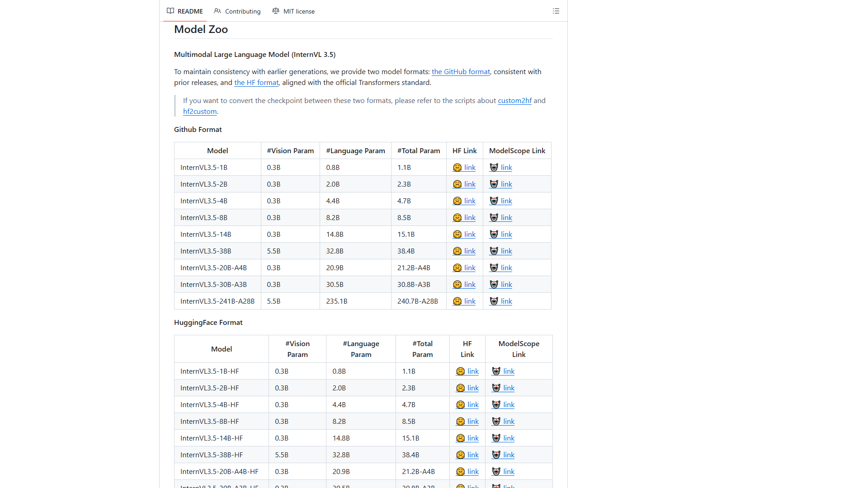868x488 pixels.
Task: Click ModelScope icon link for InternVL3.5-1B
Action: [x=501, y=167]
